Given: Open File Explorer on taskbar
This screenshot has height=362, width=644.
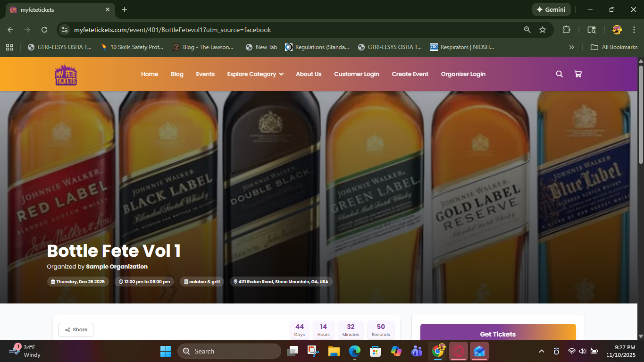Looking at the screenshot, I should (x=334, y=351).
